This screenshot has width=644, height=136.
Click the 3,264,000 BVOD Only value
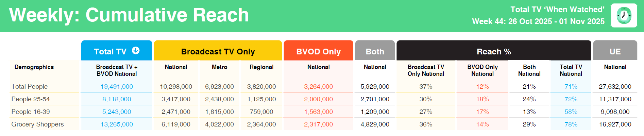(318, 86)
